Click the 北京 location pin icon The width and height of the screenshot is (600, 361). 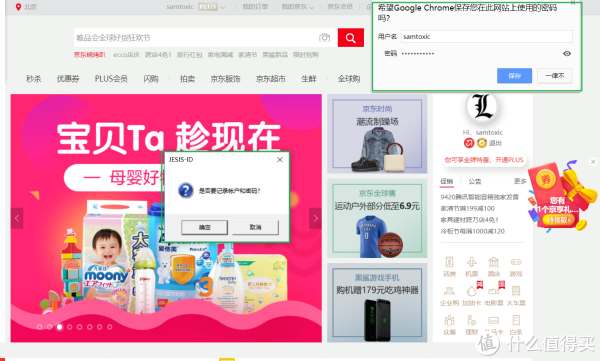(x=18, y=7)
